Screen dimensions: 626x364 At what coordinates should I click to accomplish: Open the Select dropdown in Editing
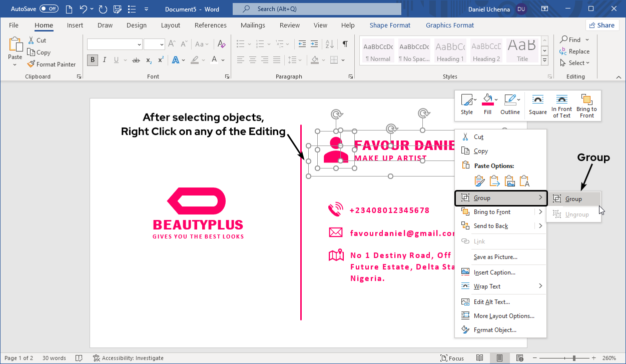[x=575, y=63]
